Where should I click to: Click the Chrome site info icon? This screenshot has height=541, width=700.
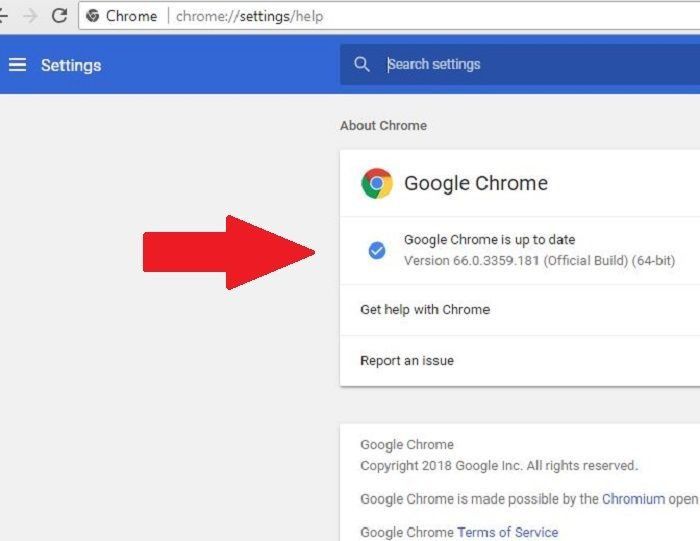[x=93, y=16]
